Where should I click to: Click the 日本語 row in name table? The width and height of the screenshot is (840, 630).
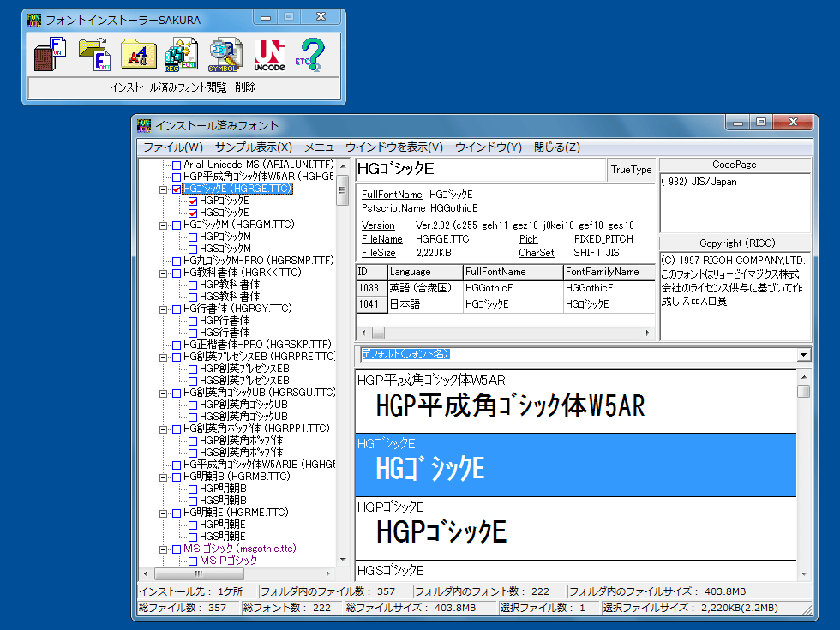[x=505, y=304]
